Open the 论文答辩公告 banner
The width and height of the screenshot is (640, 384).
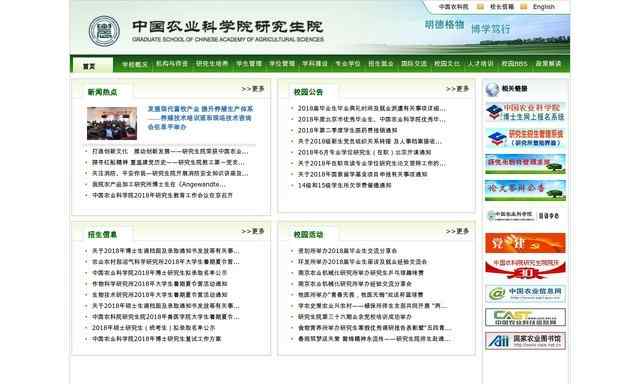(525, 190)
